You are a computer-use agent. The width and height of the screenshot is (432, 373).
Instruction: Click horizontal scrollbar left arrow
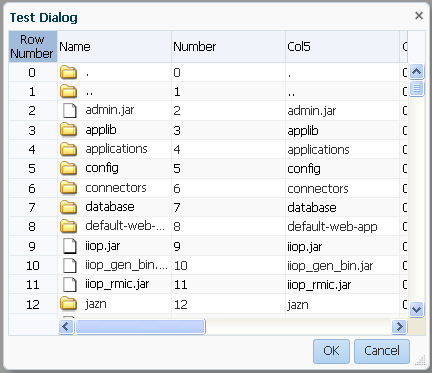tap(66, 327)
